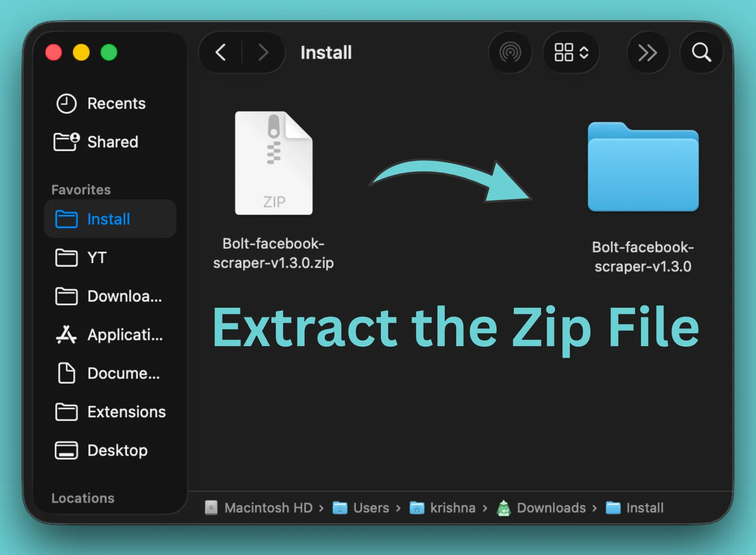This screenshot has height=555, width=756.
Task: Open AirDrop sharing icon in toolbar
Action: pyautogui.click(x=510, y=52)
